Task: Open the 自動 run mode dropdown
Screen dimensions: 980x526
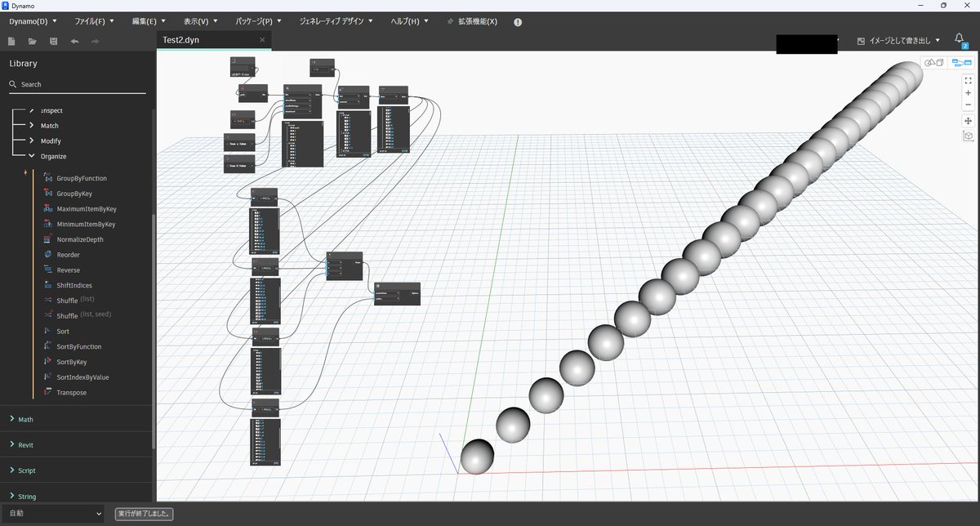Action: point(51,513)
